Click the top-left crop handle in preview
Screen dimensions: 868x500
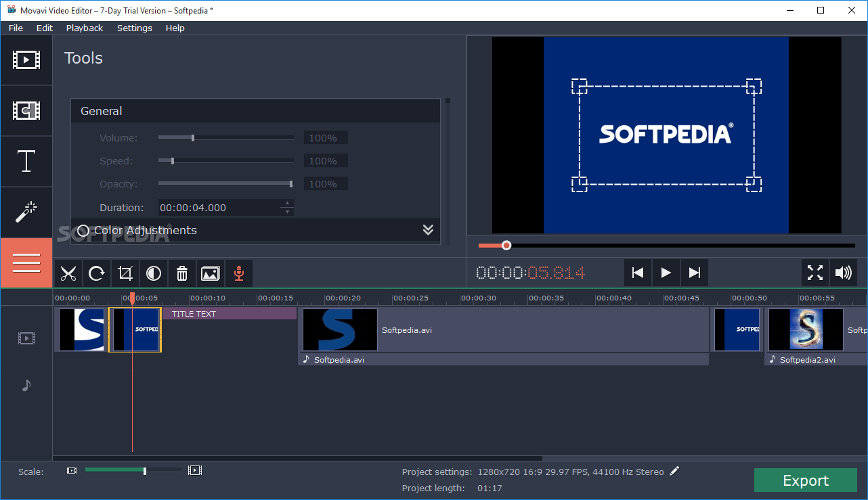(579, 86)
